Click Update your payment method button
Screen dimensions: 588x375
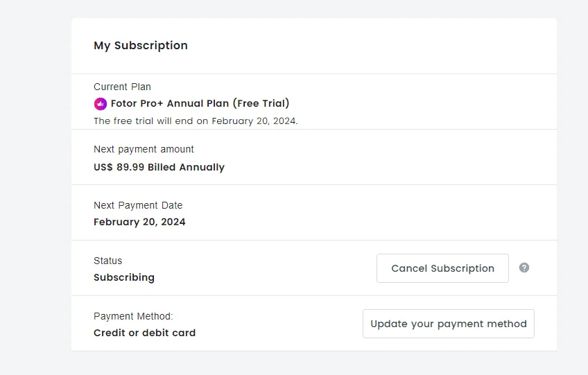click(449, 324)
